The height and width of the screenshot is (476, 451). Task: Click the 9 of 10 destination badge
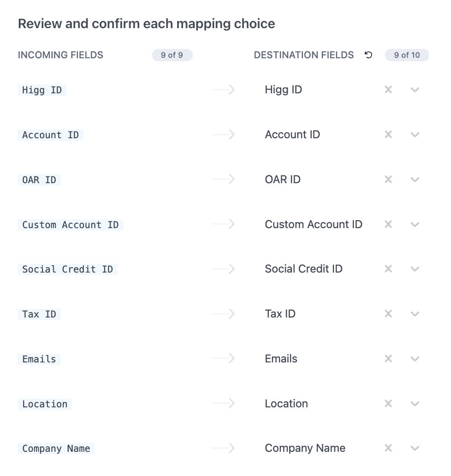coord(407,55)
